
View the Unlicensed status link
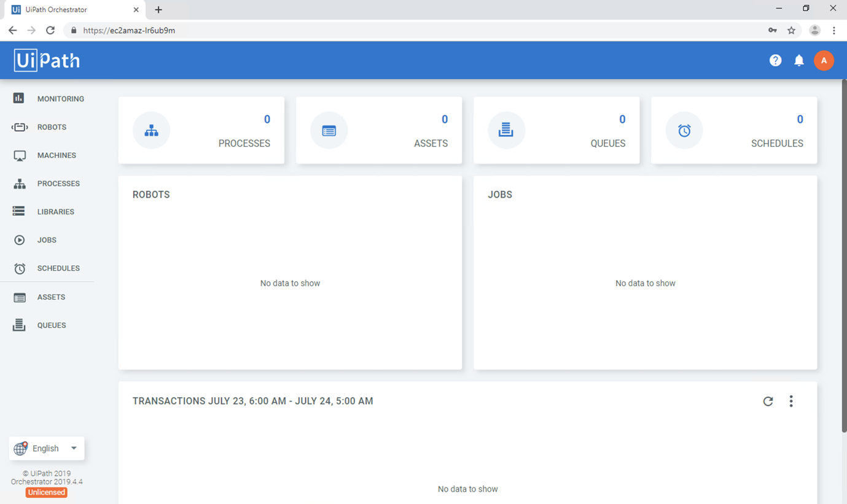[46, 492]
